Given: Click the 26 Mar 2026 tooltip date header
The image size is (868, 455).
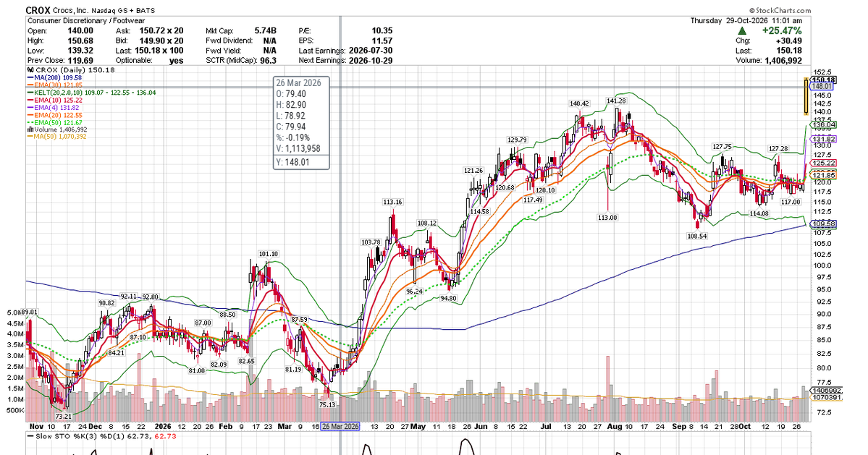Looking at the screenshot, I should point(298,83).
